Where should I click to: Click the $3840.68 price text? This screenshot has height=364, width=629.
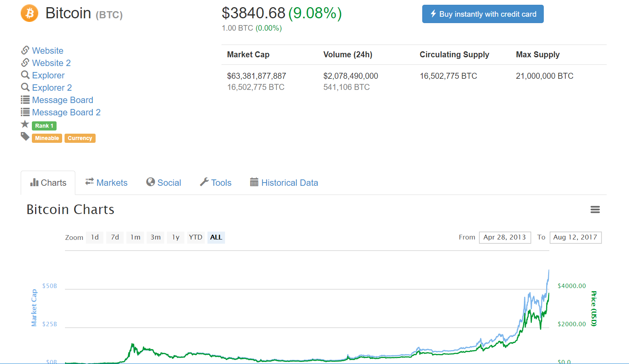point(253,13)
